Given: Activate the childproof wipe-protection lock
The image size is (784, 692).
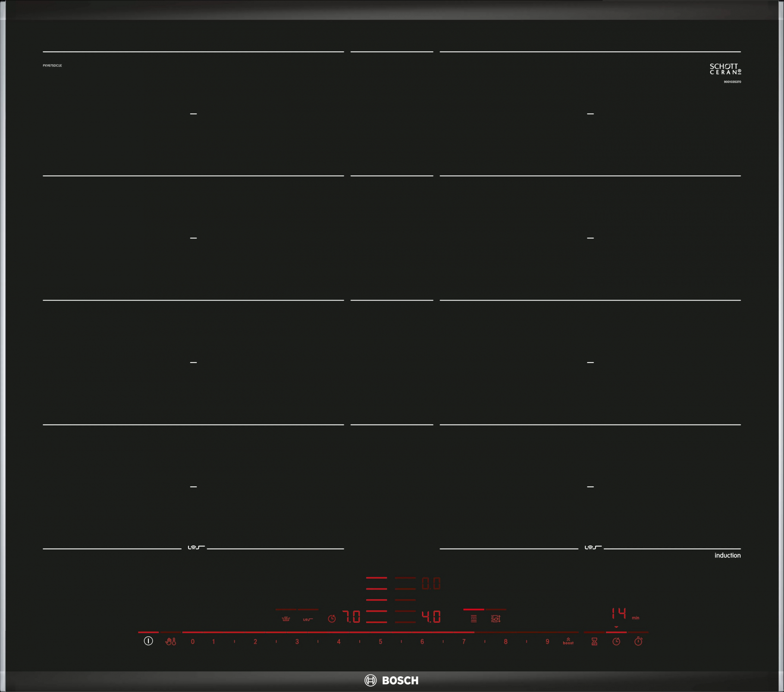Looking at the screenshot, I should pos(171,641).
